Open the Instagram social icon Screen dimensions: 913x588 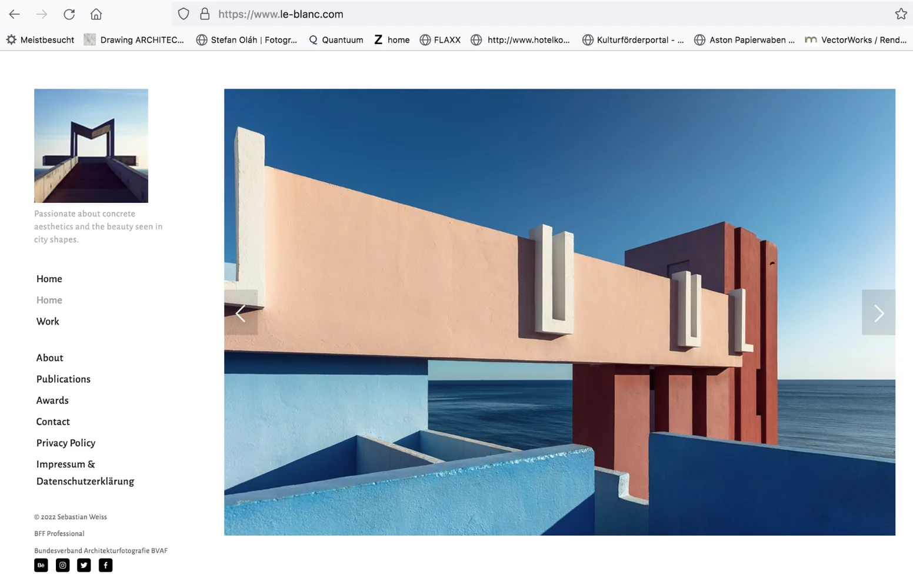[62, 565]
